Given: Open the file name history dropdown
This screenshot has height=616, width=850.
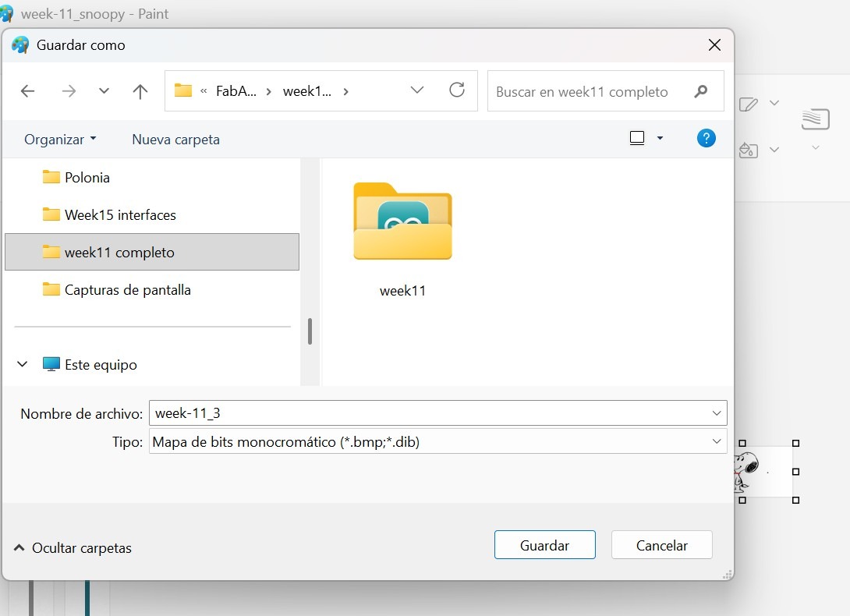Looking at the screenshot, I should (717, 413).
